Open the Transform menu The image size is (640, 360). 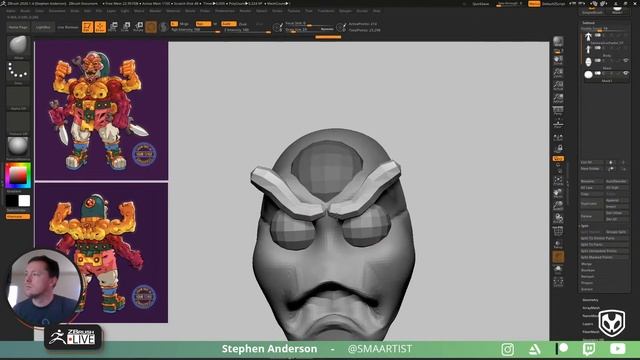click(x=326, y=11)
